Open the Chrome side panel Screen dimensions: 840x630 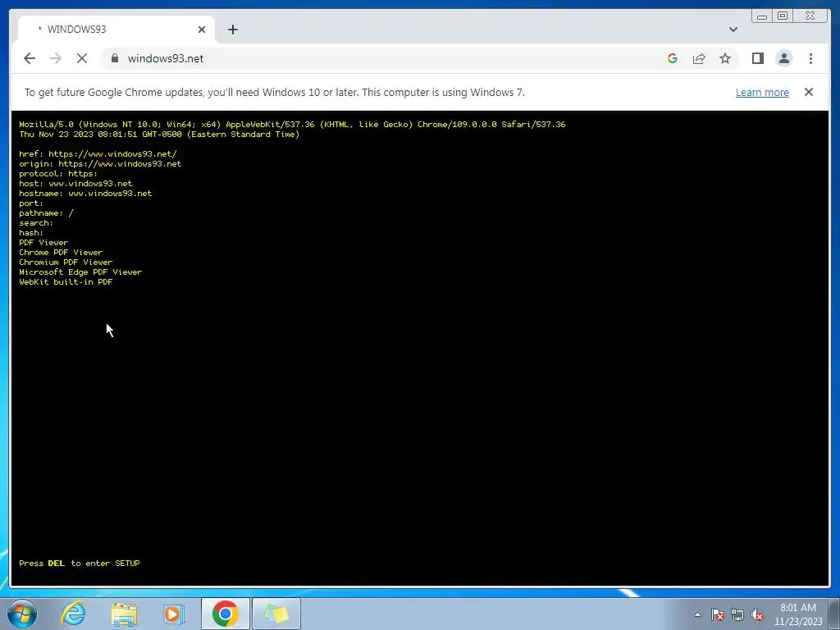pyautogui.click(x=757, y=58)
